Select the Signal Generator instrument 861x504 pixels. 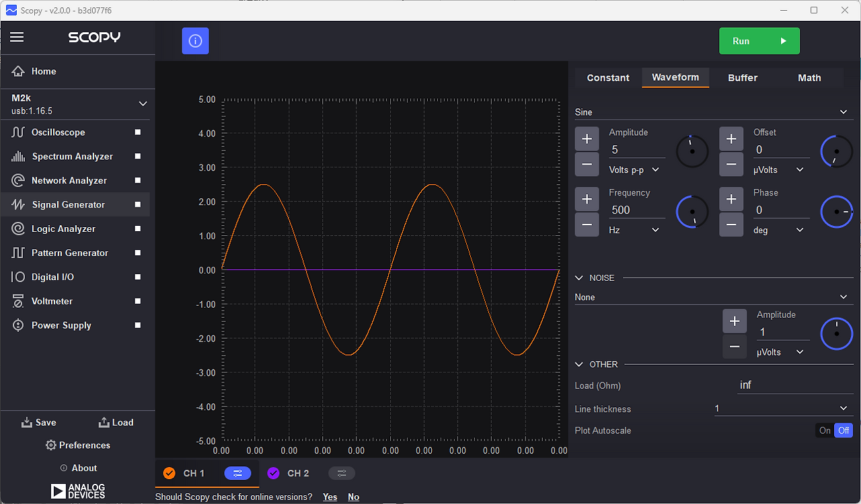(75, 205)
